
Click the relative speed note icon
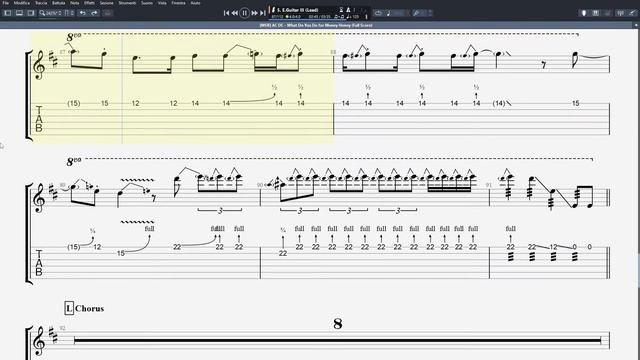(388, 13)
